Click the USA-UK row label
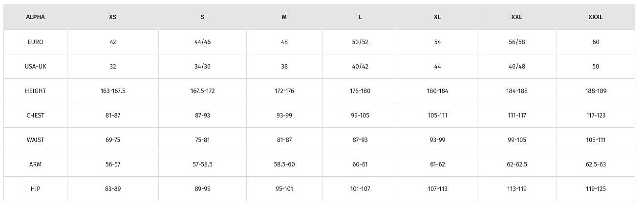 click(35, 67)
